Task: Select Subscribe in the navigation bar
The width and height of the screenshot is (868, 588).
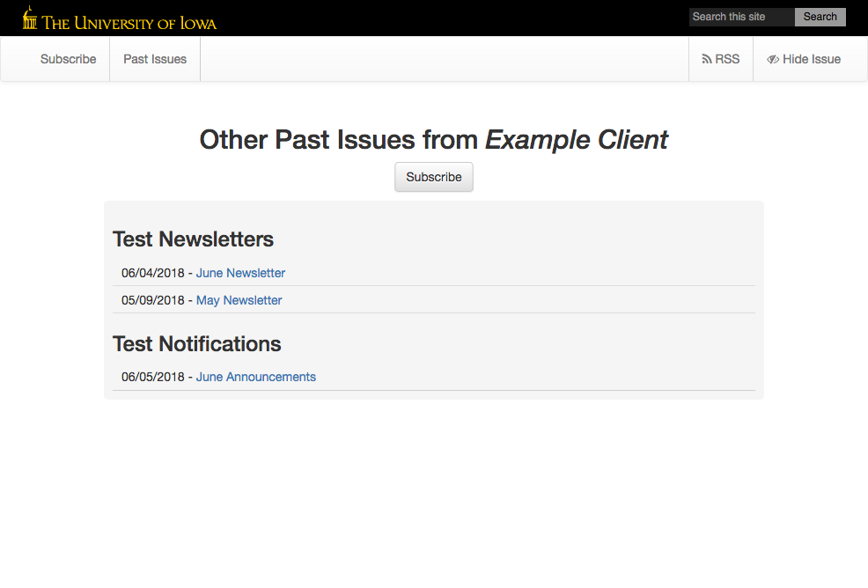Action: coord(68,59)
